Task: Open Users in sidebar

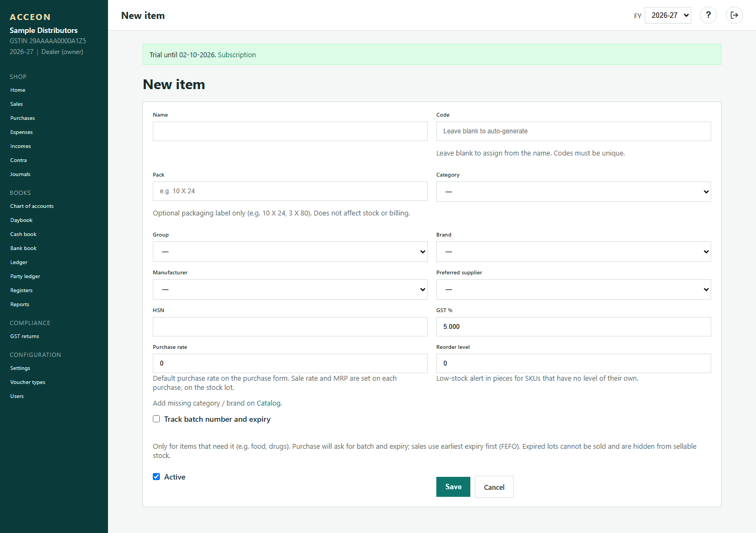Action: click(17, 396)
